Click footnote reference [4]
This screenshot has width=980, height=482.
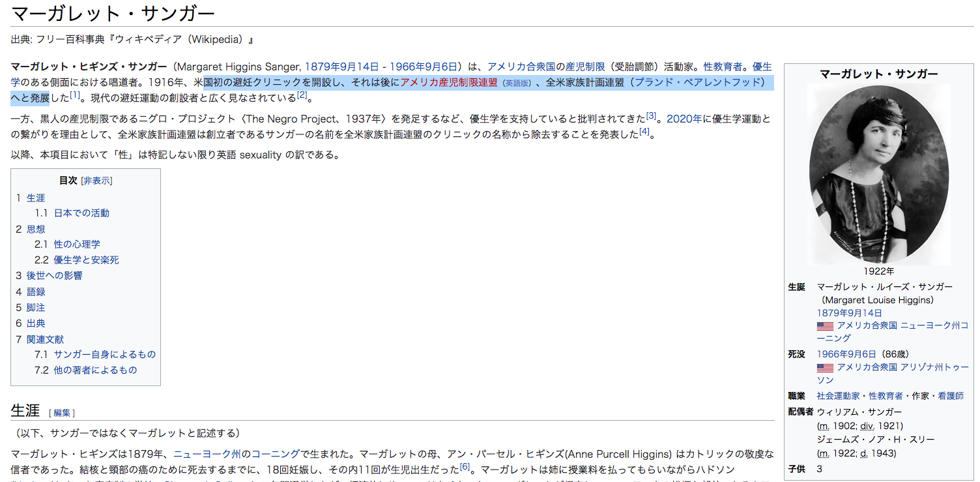[644, 131]
